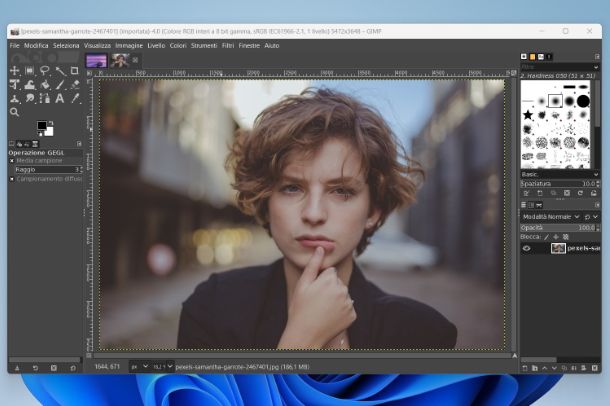This screenshot has height=406, width=610.
Task: Click the reset tool options button
Action: click(x=73, y=368)
